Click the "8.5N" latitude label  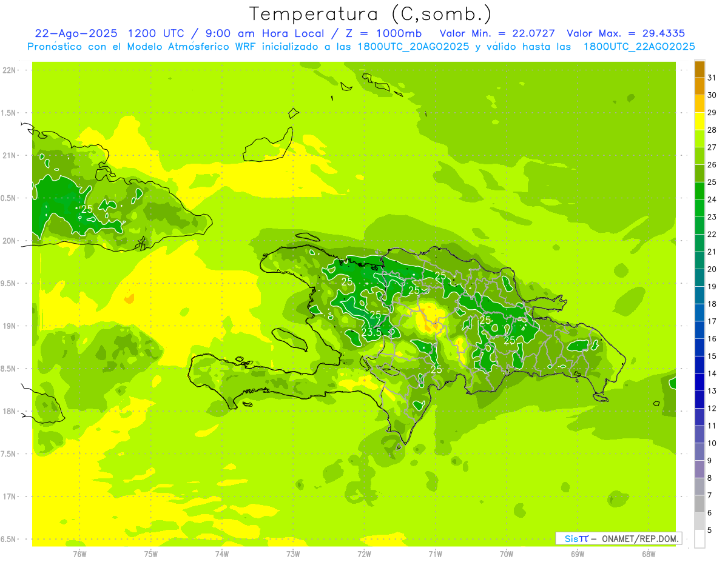coord(9,369)
